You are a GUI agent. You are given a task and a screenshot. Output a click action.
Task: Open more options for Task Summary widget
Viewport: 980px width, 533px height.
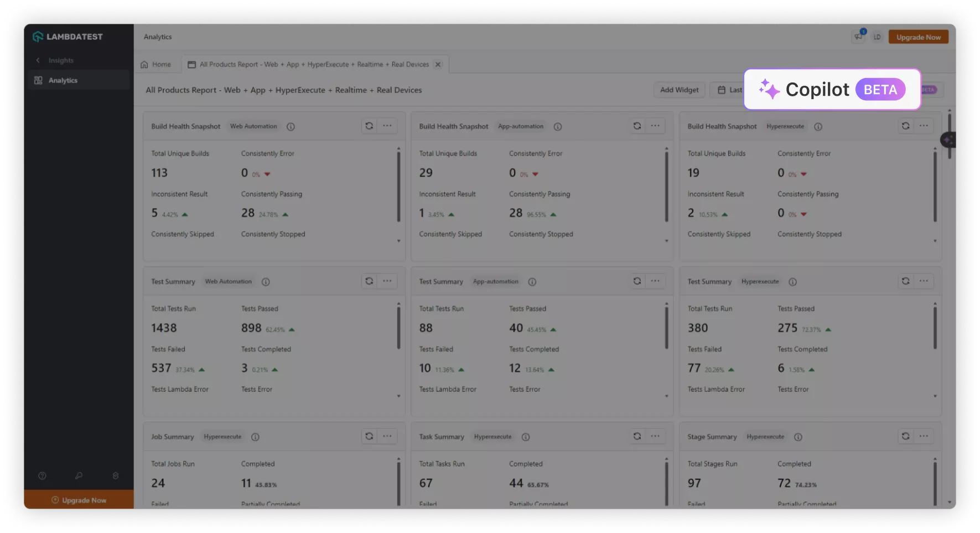pyautogui.click(x=655, y=436)
